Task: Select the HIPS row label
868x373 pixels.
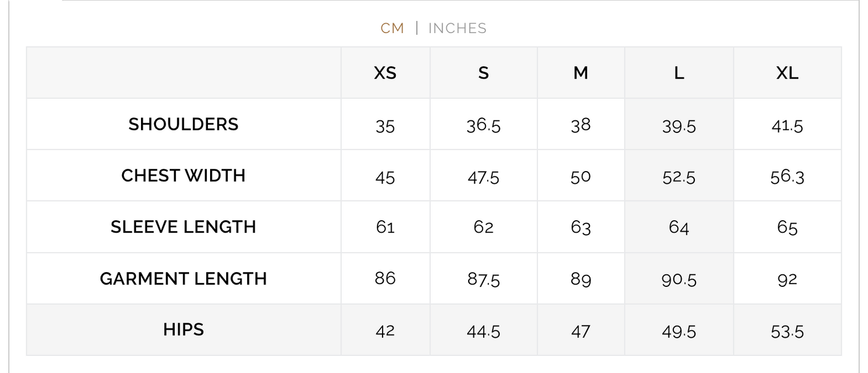Action: coord(183,330)
